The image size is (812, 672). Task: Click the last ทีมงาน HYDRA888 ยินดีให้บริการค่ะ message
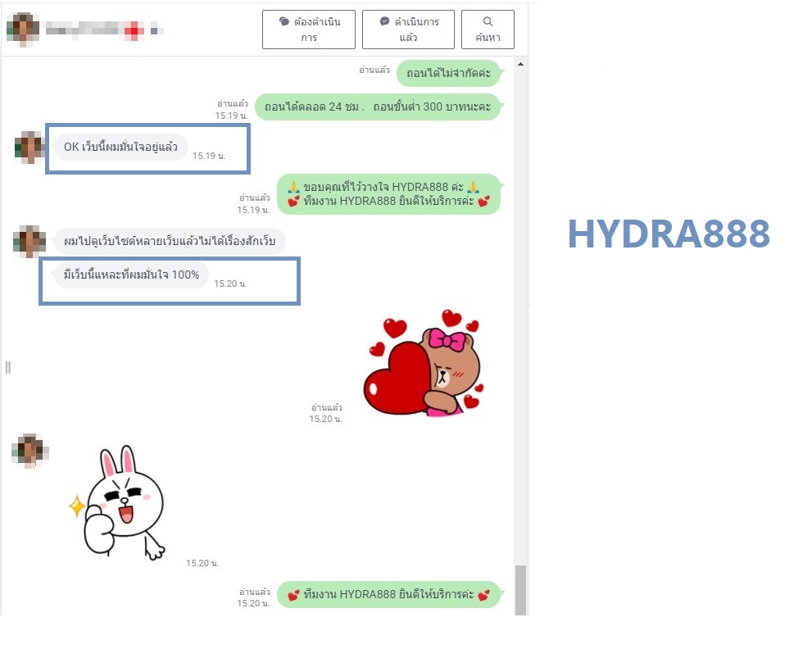point(388,595)
